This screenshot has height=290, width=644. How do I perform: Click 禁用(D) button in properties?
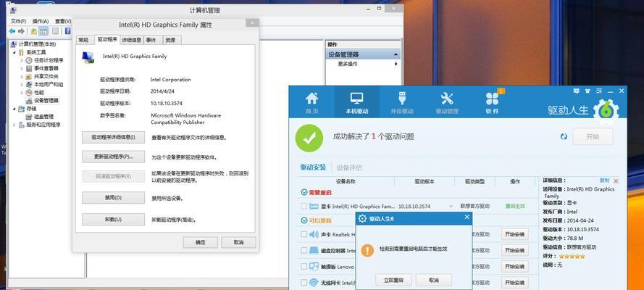point(113,198)
